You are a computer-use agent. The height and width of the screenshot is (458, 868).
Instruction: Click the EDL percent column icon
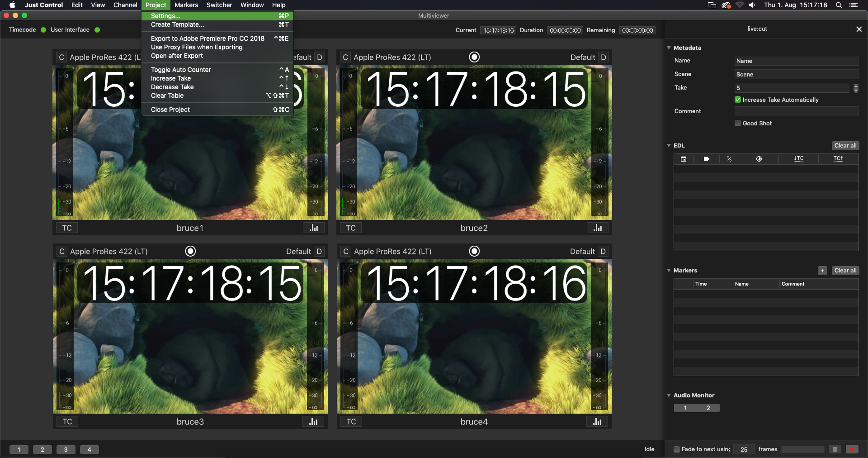pos(729,159)
